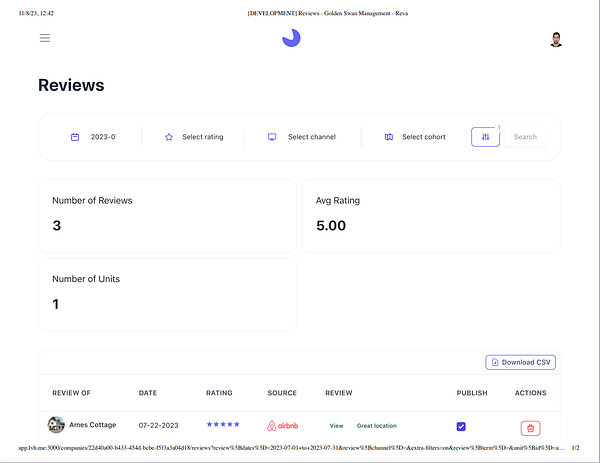Click the calendar icon in filters

coord(75,137)
